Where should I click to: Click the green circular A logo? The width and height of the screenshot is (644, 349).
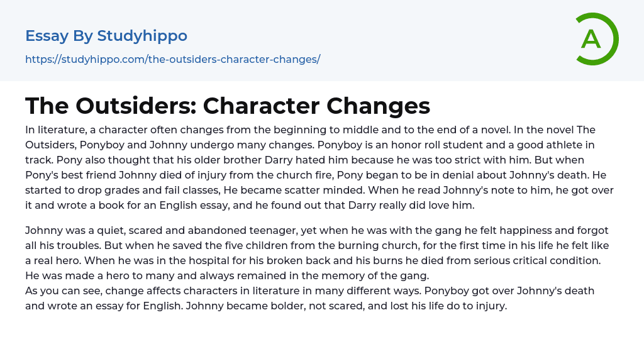click(x=597, y=39)
